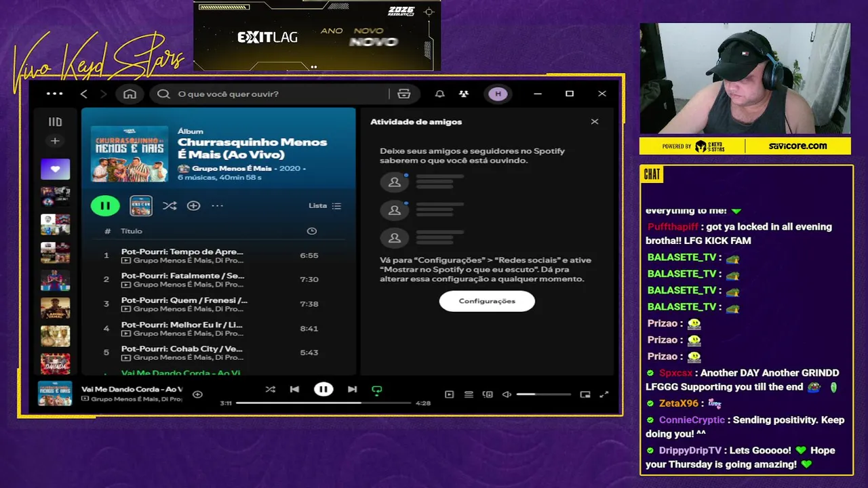Click track 1 duration '6:55'
868x488 pixels.
click(309, 256)
